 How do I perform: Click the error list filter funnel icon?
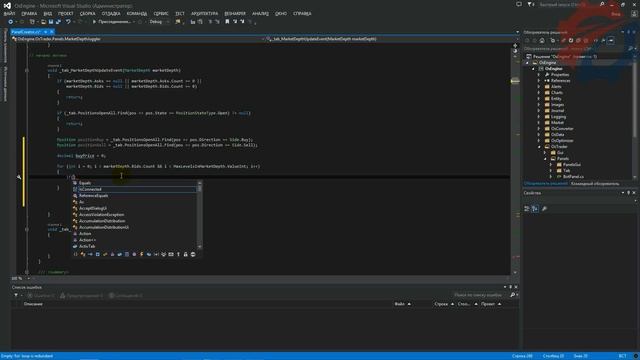click(x=16, y=295)
